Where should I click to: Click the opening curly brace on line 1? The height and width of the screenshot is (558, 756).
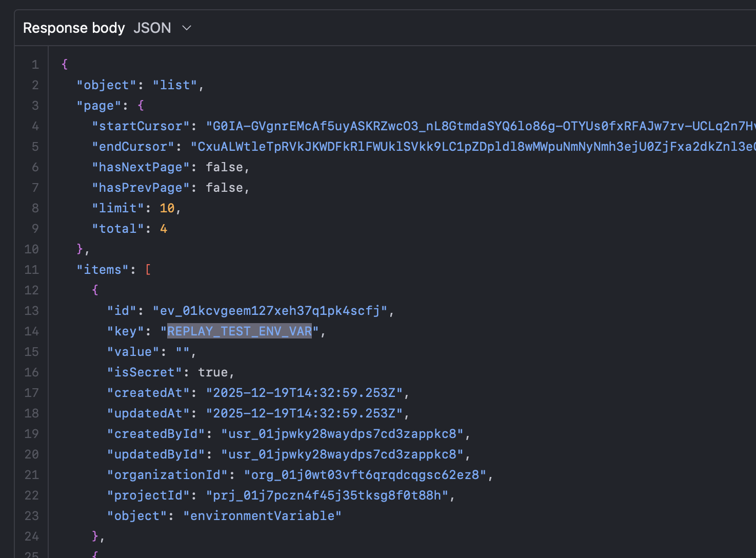point(65,64)
